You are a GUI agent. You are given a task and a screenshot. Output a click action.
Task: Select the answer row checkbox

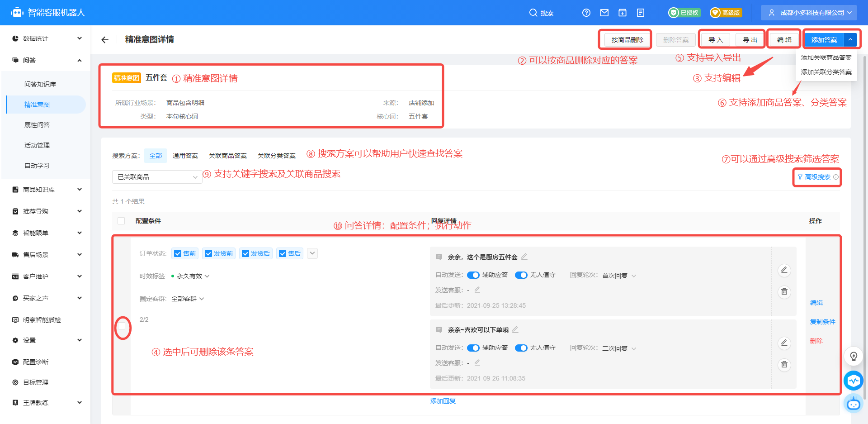122,326
